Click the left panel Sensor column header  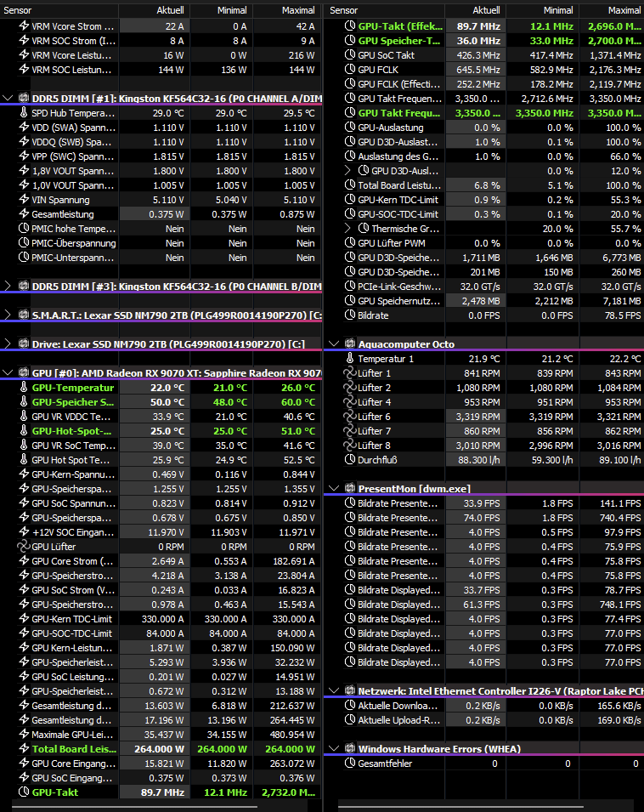coord(59,10)
